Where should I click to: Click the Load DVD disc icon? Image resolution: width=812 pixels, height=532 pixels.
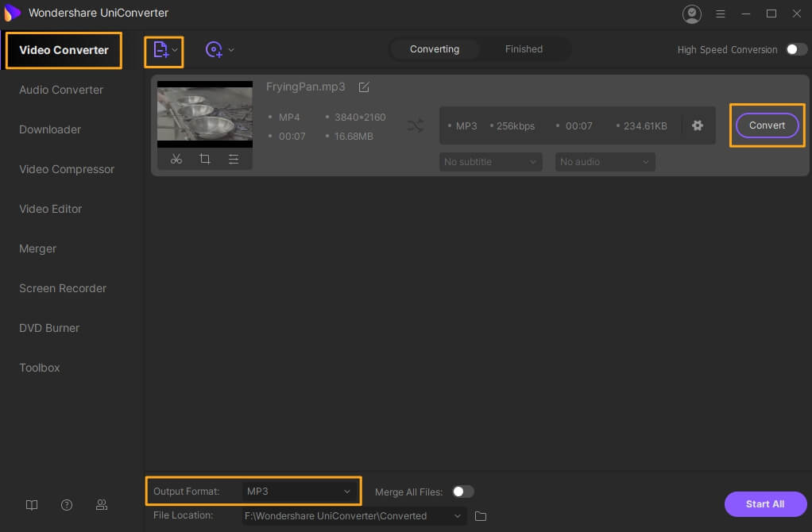click(x=214, y=50)
